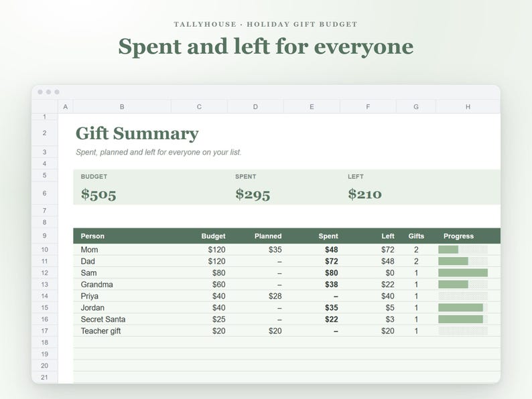Select column B header
This screenshot has height=399, width=532.
tap(122, 107)
